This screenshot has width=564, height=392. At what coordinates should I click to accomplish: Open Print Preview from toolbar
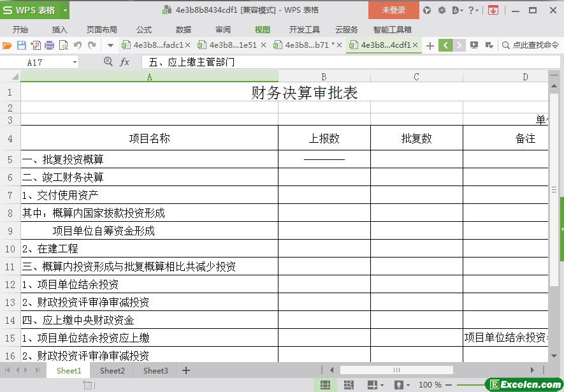(x=63, y=45)
